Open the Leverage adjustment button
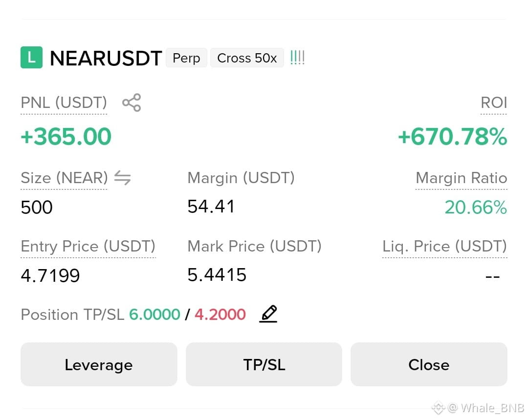This screenshot has height=420, width=528. pyautogui.click(x=99, y=364)
